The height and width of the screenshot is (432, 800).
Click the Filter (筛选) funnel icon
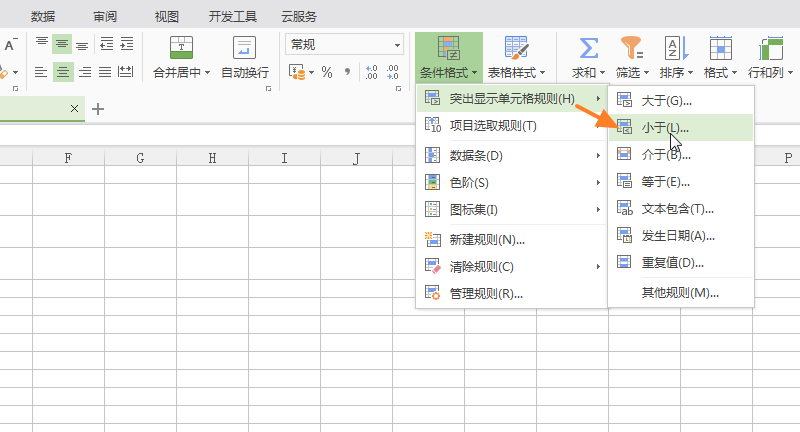coord(632,48)
